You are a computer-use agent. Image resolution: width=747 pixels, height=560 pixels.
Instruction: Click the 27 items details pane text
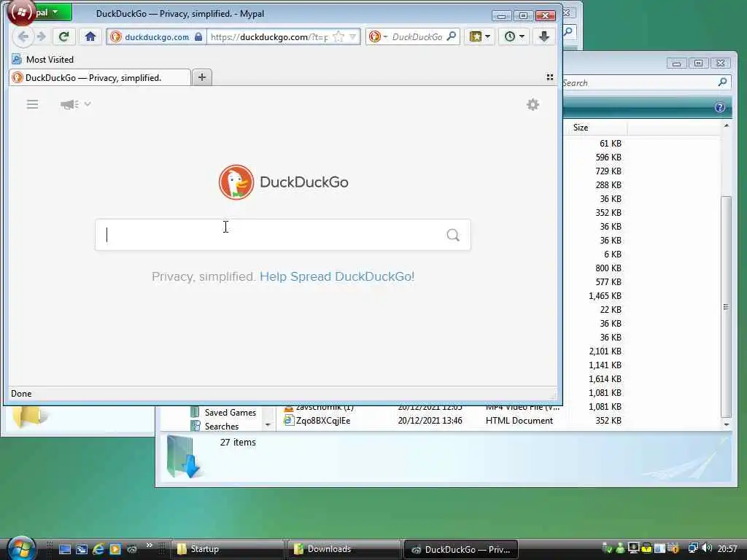tap(238, 443)
